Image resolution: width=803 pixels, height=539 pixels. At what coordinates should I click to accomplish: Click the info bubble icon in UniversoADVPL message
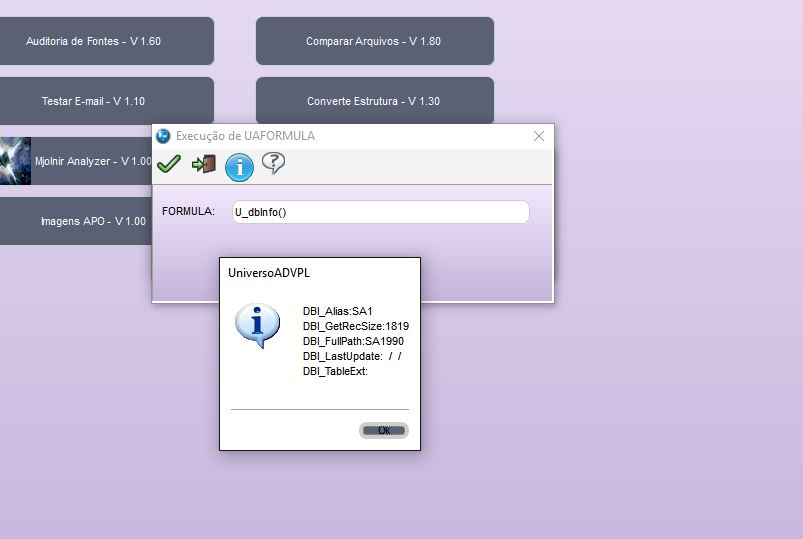[x=257, y=326]
